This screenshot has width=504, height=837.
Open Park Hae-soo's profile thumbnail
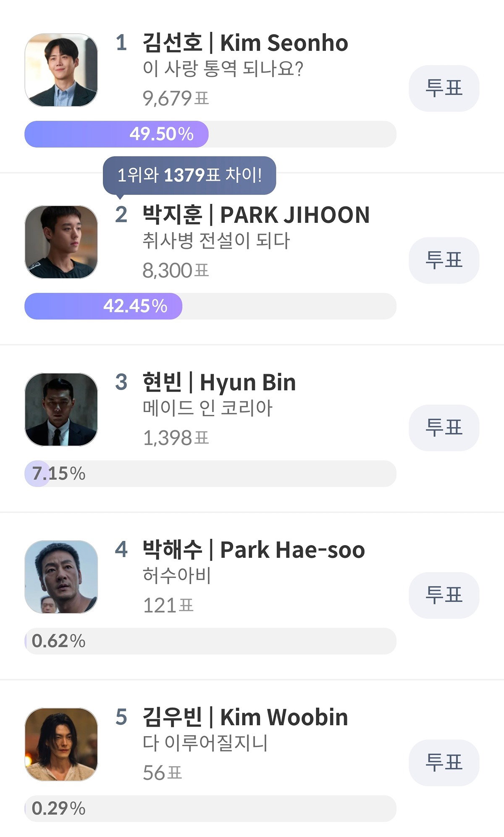coord(61,577)
